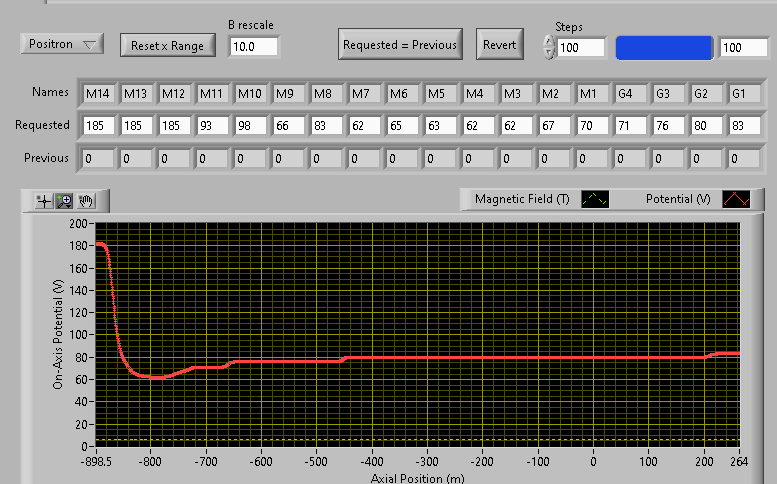
Task: Edit the B rescale value field
Action: [x=254, y=47]
